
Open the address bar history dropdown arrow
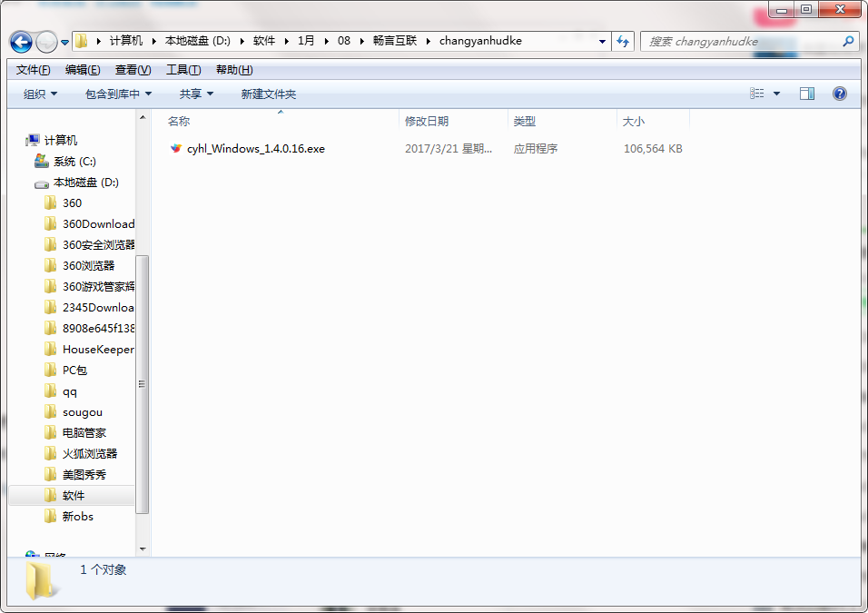(x=601, y=41)
